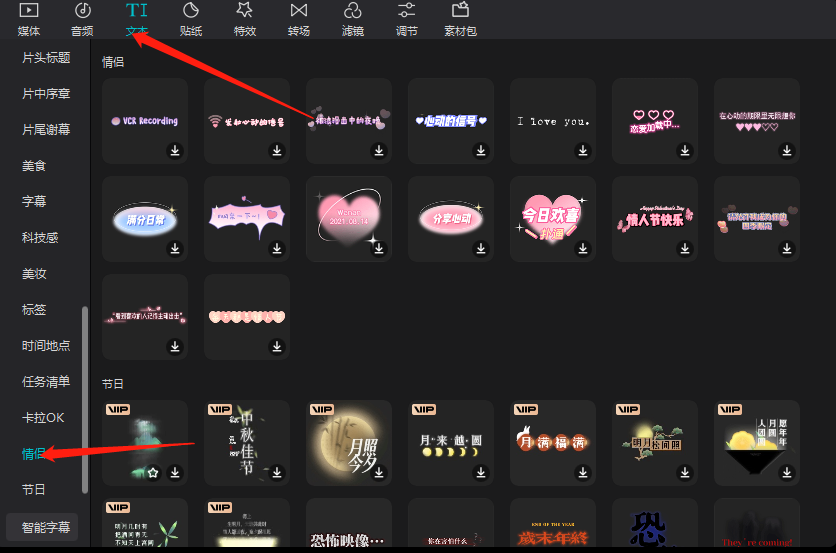
Task: Open the 转场 transitions tab
Action: pyautogui.click(x=299, y=19)
